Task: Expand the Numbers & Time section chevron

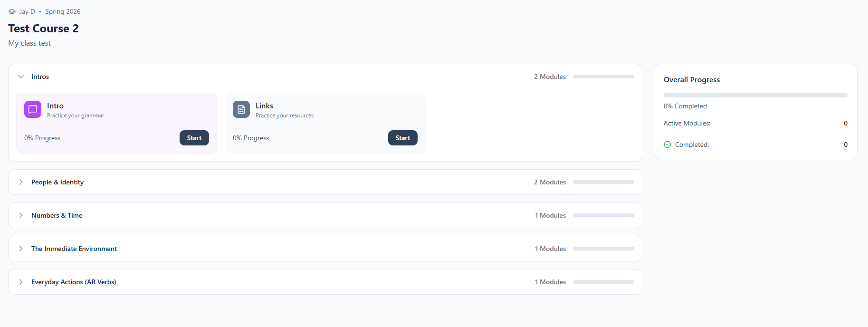Action: tap(21, 215)
